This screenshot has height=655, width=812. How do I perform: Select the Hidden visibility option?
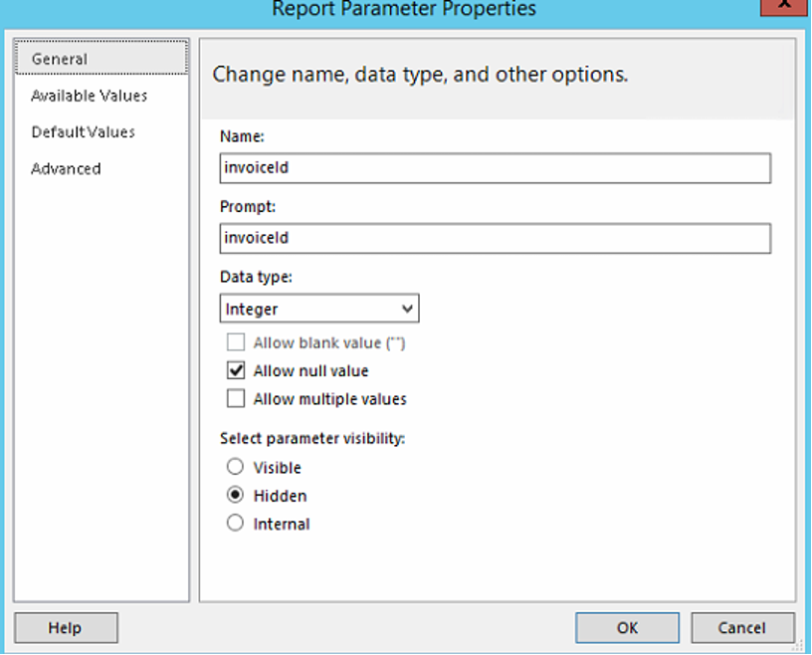click(x=235, y=496)
